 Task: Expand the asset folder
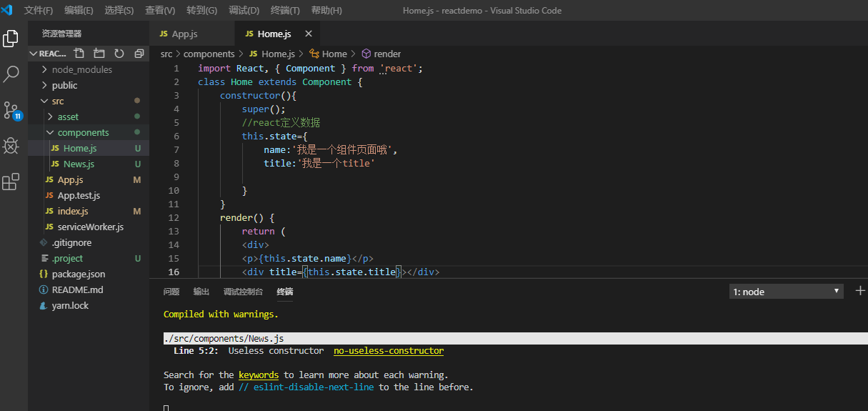click(68, 117)
